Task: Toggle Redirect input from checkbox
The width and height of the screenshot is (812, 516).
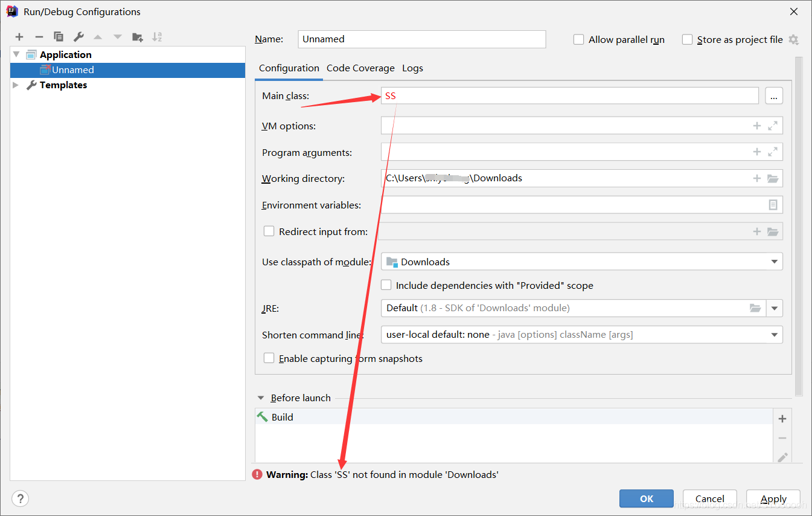Action: (269, 231)
